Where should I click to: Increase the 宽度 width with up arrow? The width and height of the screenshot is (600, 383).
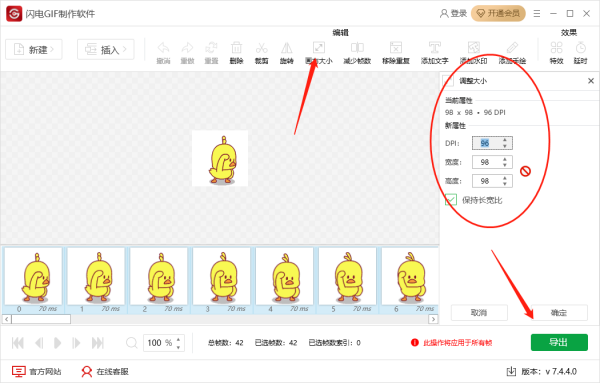point(505,159)
